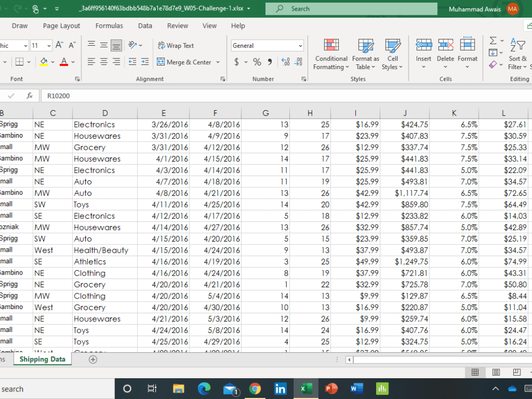Open Conditional Formatting
The width and height of the screenshot is (532, 399).
pos(331,54)
